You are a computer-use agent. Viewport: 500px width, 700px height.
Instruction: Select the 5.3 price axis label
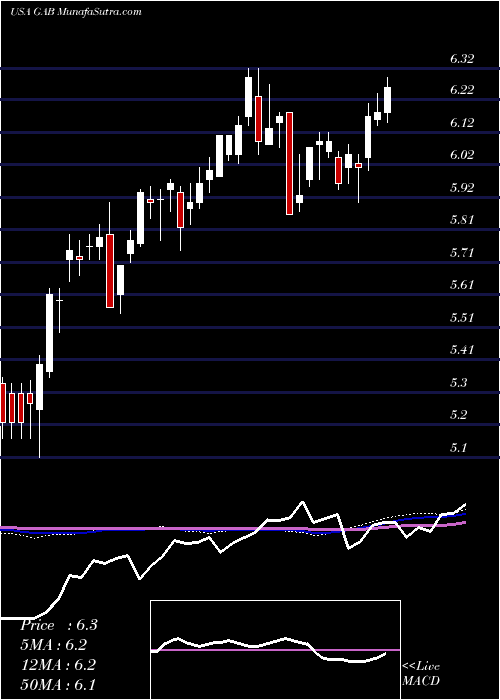pyautogui.click(x=459, y=383)
